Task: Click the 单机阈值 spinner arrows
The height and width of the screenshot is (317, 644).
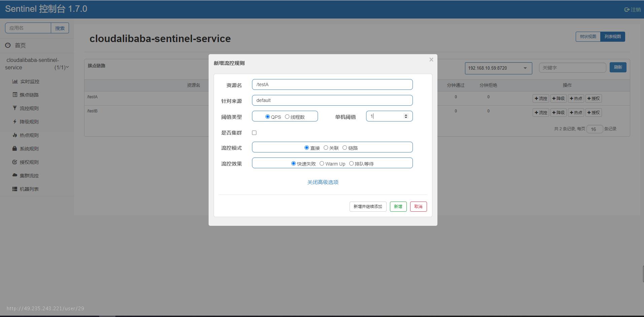Action: (x=406, y=116)
